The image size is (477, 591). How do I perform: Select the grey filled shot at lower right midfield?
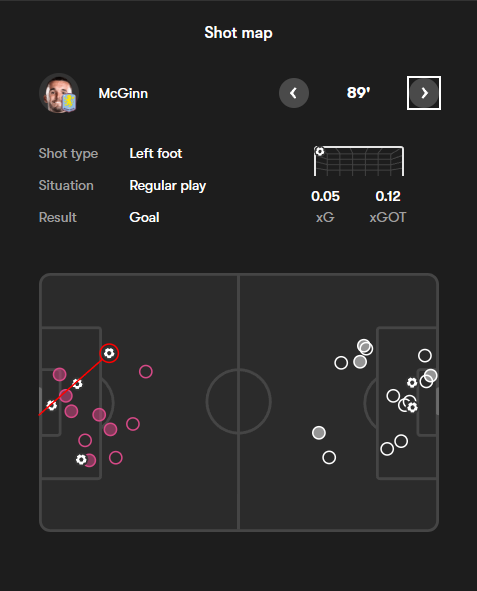(319, 433)
